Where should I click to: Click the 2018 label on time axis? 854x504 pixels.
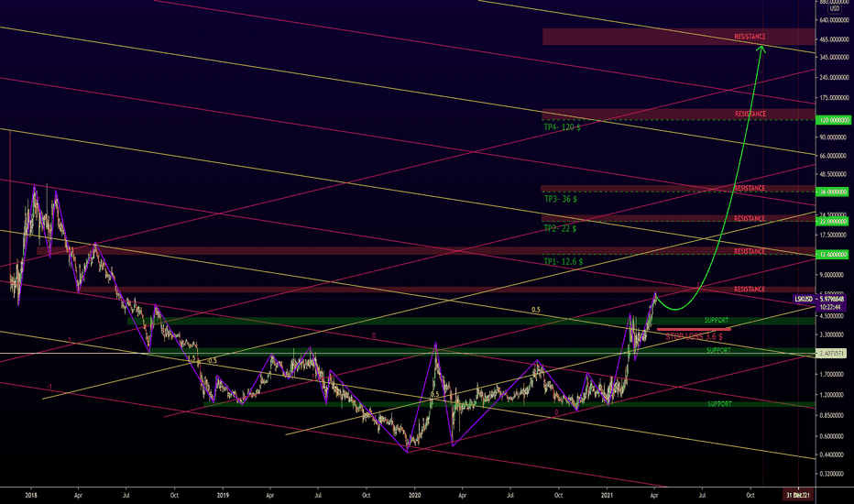[31, 495]
